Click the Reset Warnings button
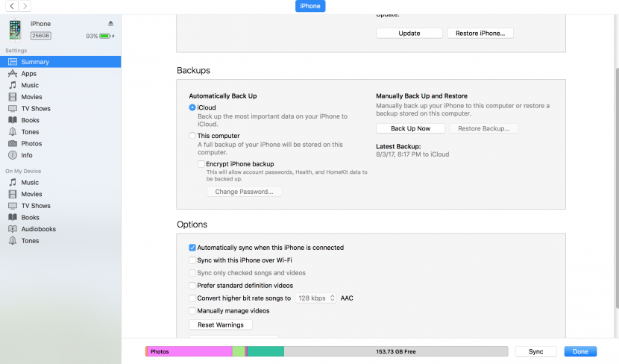 pyautogui.click(x=221, y=324)
